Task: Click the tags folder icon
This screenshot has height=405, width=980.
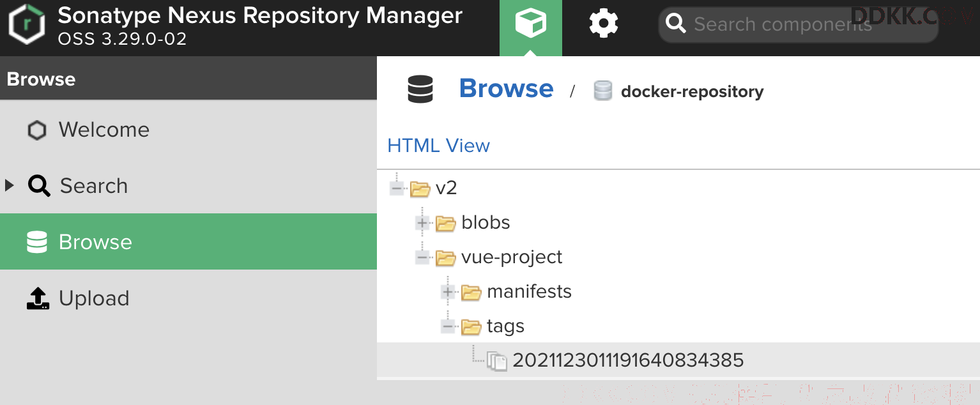Action: [x=471, y=326]
